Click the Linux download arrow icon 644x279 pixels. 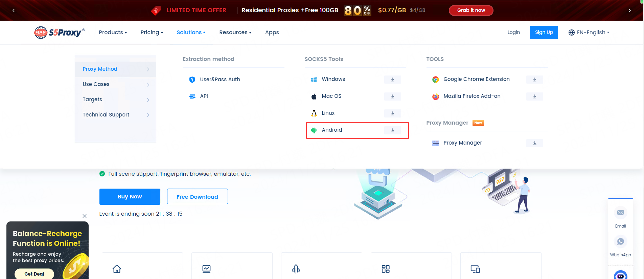(392, 113)
